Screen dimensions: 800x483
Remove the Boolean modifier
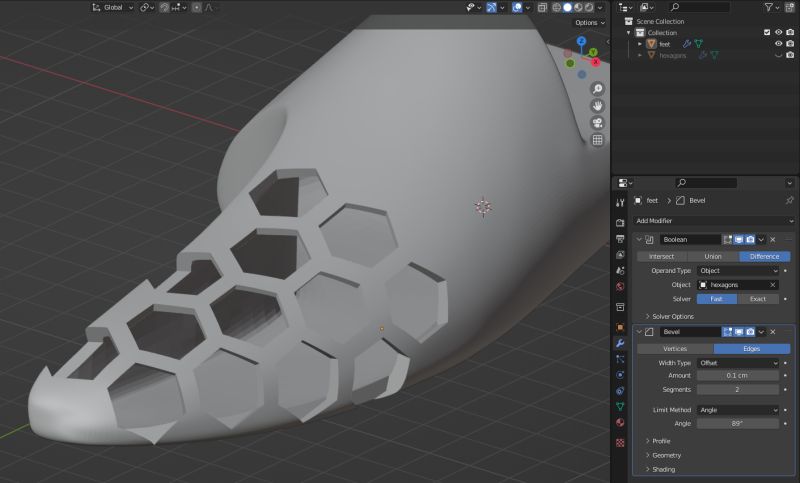tap(772, 239)
